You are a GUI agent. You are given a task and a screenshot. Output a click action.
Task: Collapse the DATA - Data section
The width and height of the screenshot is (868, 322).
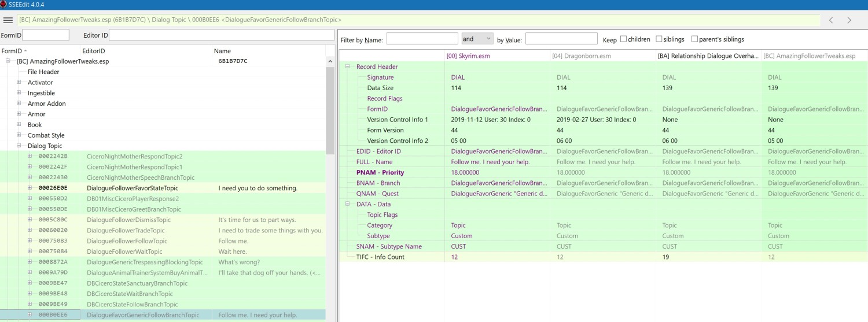pyautogui.click(x=348, y=204)
